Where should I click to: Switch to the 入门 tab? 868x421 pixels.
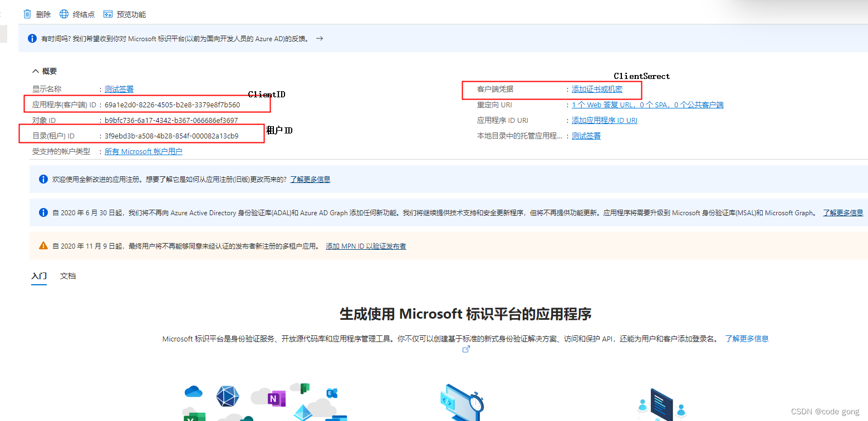point(39,276)
